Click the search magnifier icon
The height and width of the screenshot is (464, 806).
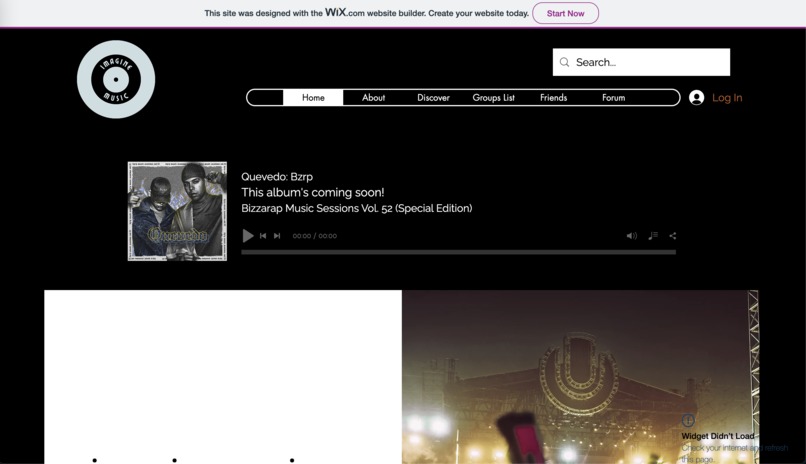pyautogui.click(x=564, y=62)
